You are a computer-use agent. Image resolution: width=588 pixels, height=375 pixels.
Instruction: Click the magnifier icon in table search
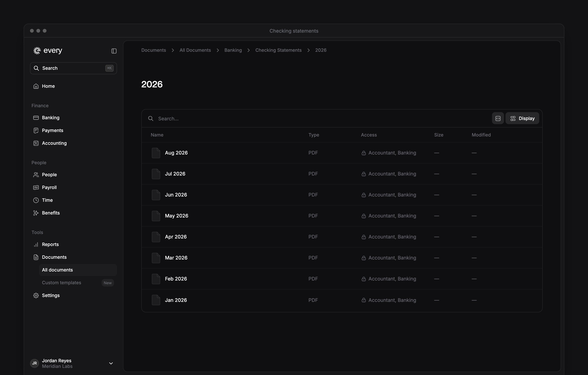tap(151, 118)
